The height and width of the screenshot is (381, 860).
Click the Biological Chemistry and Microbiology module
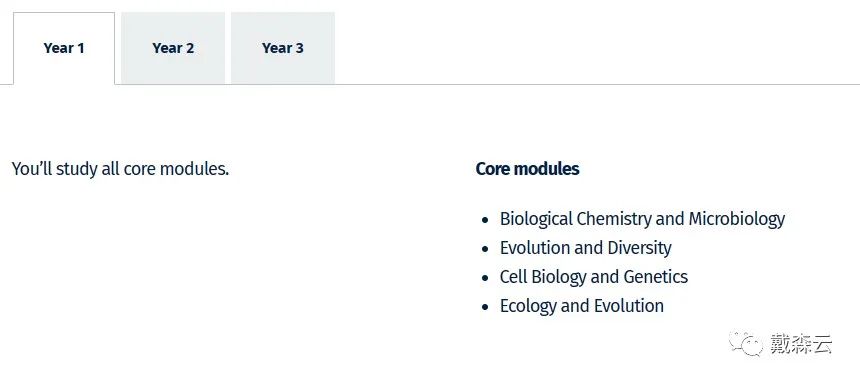tap(642, 219)
